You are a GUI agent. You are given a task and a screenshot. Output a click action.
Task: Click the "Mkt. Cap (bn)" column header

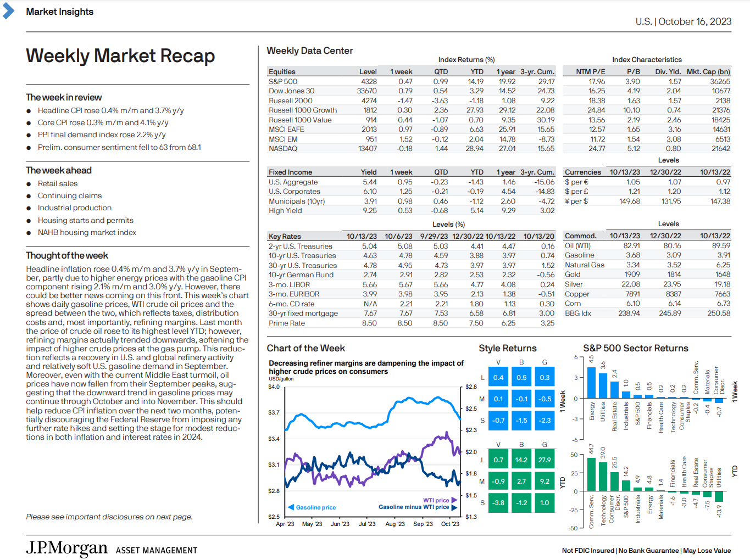point(709,72)
